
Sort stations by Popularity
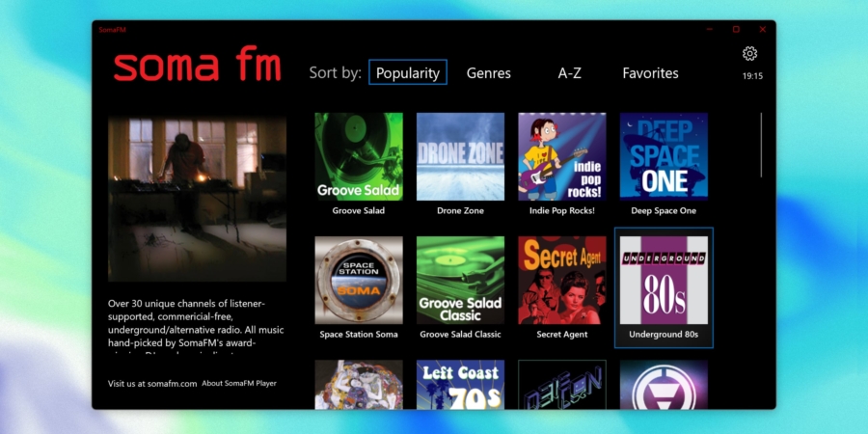tap(407, 72)
